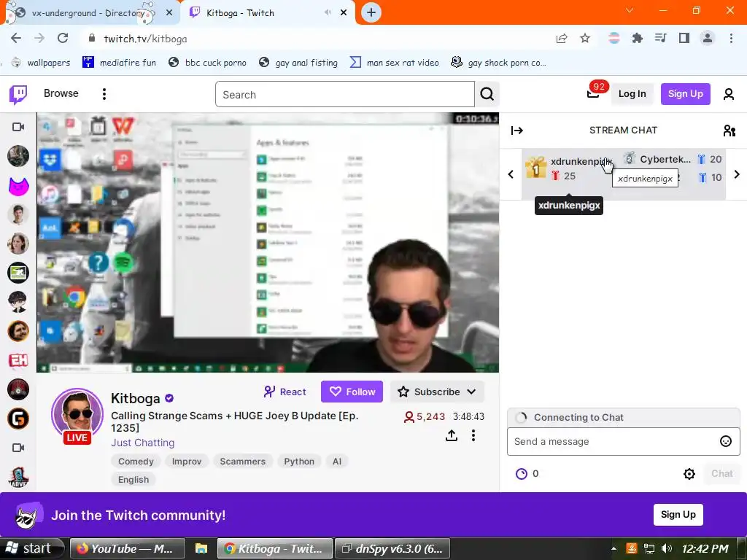Open the Windows start button
747x560 pixels.
pos(31,548)
